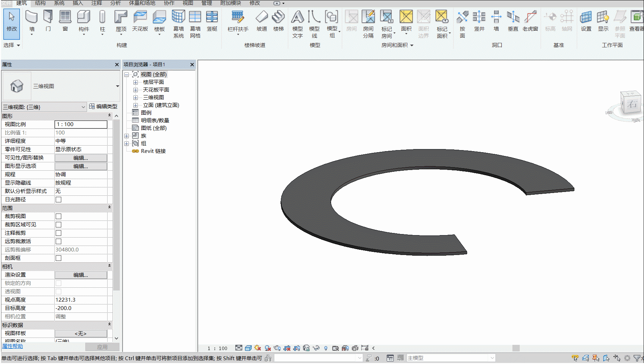This screenshot has height=364, width=644.
Task: Open the 属性帮助 link
Action: coord(13,346)
